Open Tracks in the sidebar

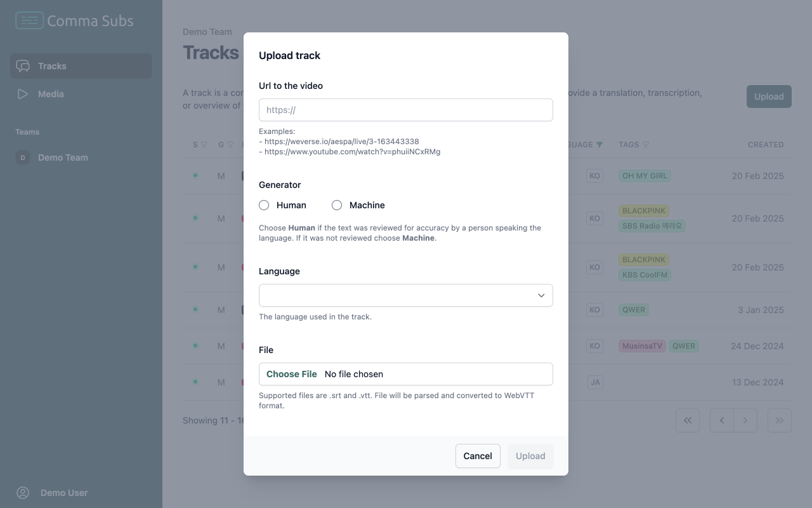(52, 66)
